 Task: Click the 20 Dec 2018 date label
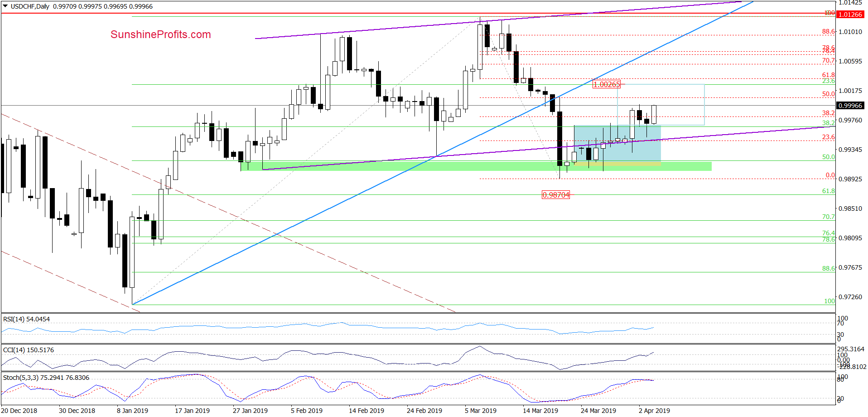(x=19, y=411)
